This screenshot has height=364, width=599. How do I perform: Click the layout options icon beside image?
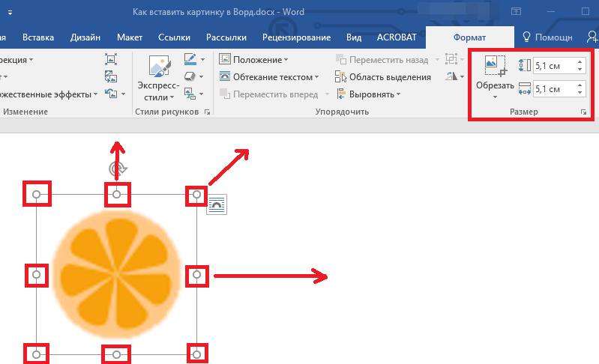tap(217, 204)
